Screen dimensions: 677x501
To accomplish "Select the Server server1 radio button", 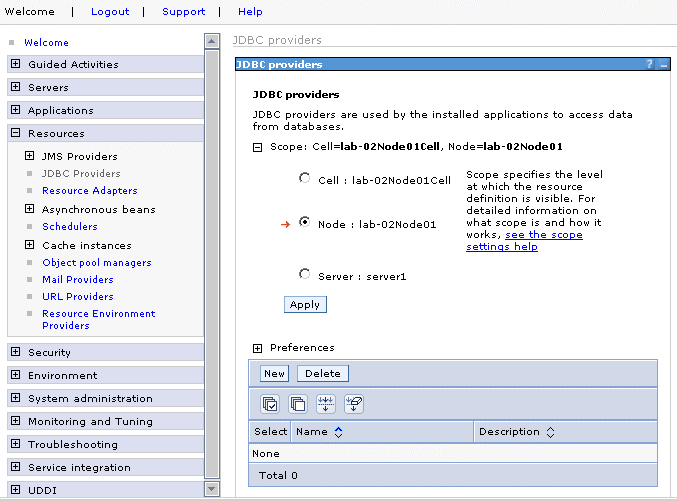I will [x=304, y=274].
